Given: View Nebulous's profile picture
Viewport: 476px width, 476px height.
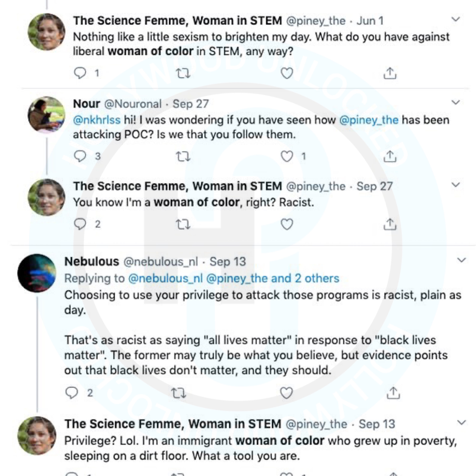Looking at the screenshot, I should pyautogui.click(x=37, y=273).
